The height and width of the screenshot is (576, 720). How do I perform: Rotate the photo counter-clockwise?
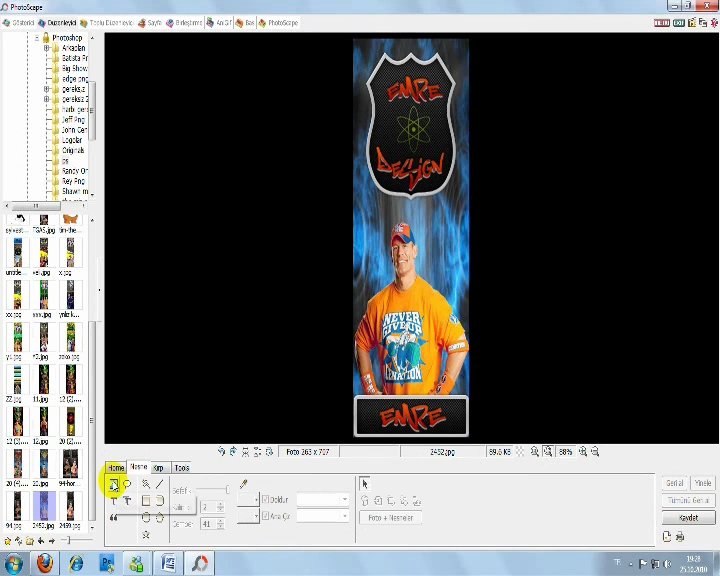[221, 452]
